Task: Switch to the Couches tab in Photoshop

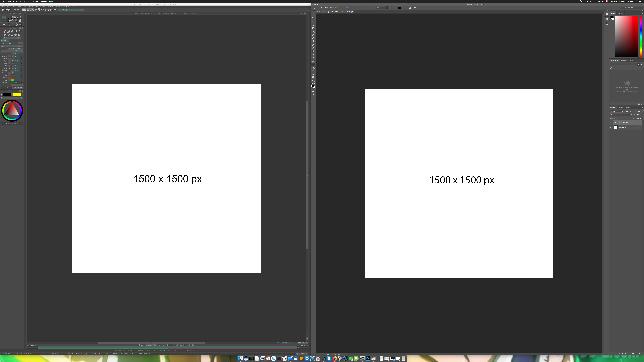Action: click(620, 108)
